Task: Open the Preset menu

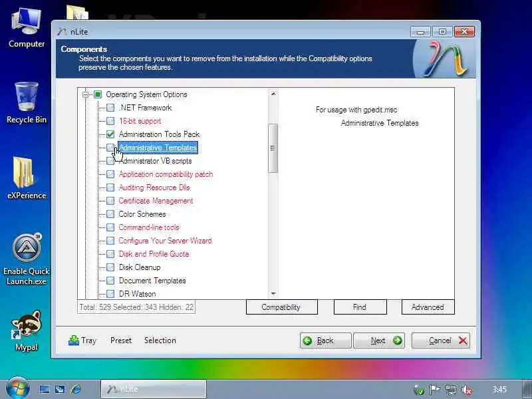Action: (121, 340)
